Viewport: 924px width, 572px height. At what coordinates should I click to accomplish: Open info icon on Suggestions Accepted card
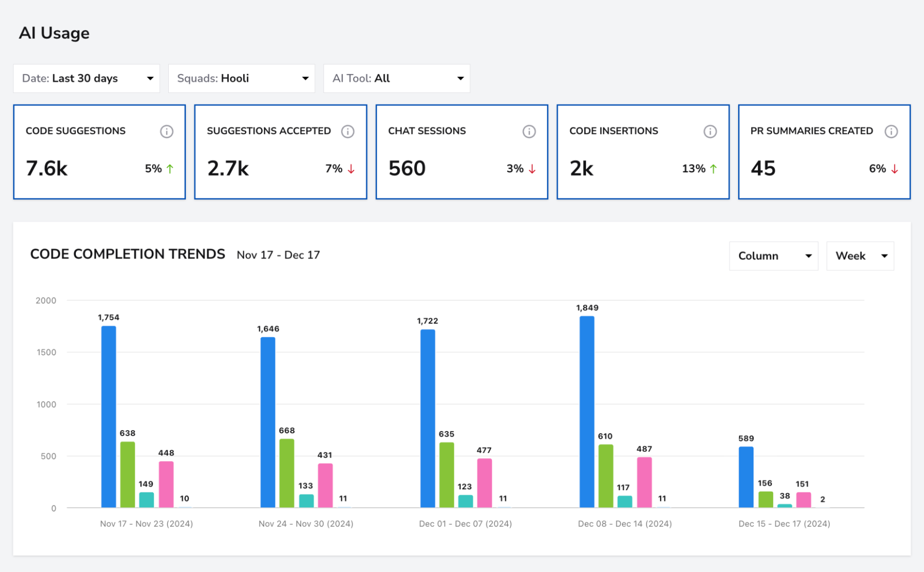pos(348,131)
